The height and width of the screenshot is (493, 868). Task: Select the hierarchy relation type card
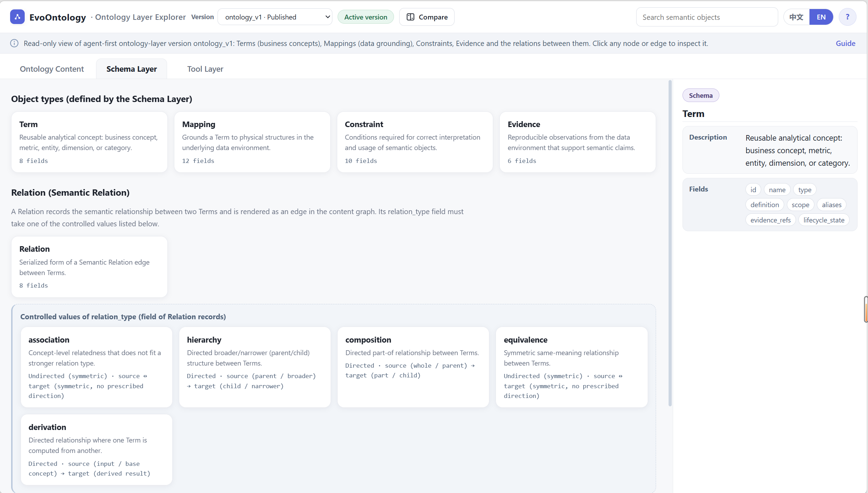[255, 367]
